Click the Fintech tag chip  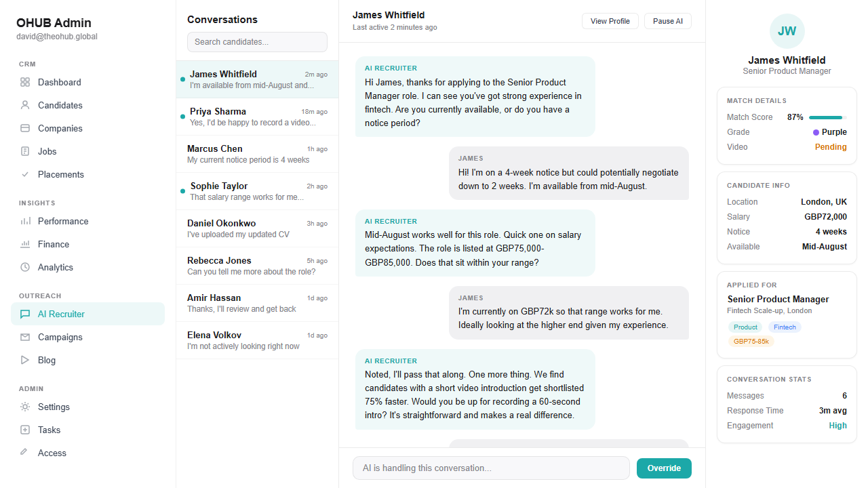pyautogui.click(x=785, y=327)
